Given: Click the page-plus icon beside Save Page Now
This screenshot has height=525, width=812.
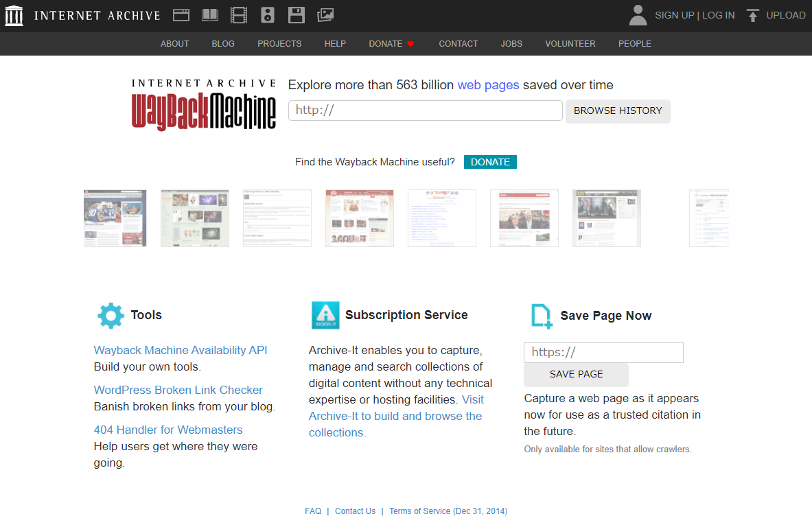Looking at the screenshot, I should pos(542,316).
